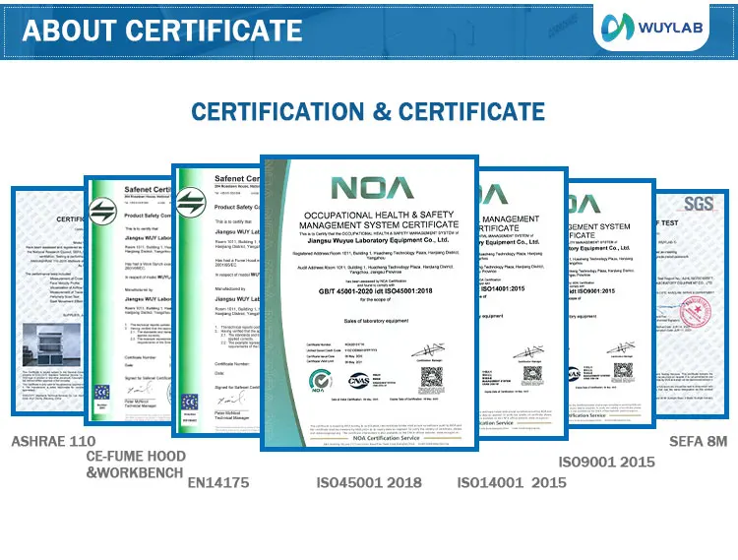Screen dimensions: 738x560
Task: Click 'GB/T 45001-2020 idt ISO45001:2018' text
Action: coord(375,291)
